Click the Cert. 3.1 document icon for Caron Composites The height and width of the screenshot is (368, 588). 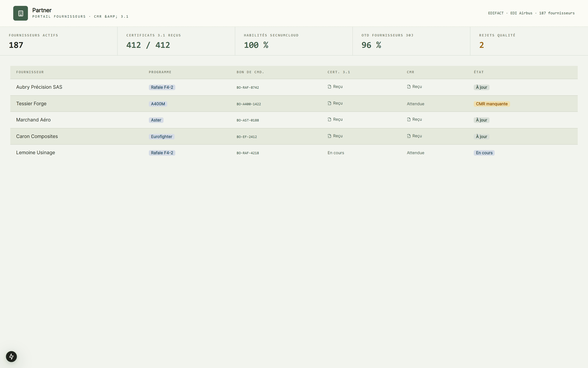pos(329,136)
